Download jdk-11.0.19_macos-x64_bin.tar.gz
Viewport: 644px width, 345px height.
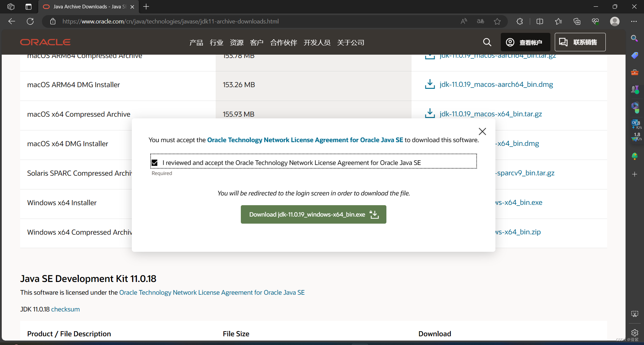click(490, 114)
